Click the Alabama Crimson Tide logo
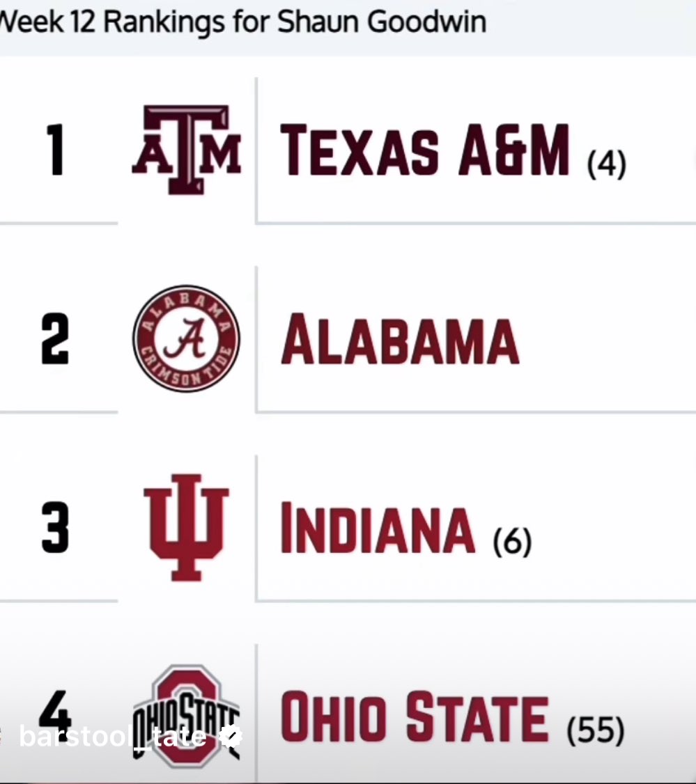696x784 pixels. [x=186, y=338]
